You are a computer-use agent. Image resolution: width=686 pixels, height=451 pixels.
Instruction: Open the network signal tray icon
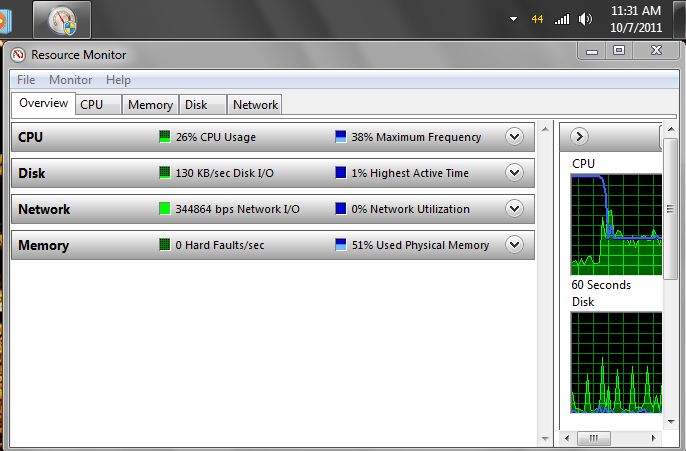562,19
